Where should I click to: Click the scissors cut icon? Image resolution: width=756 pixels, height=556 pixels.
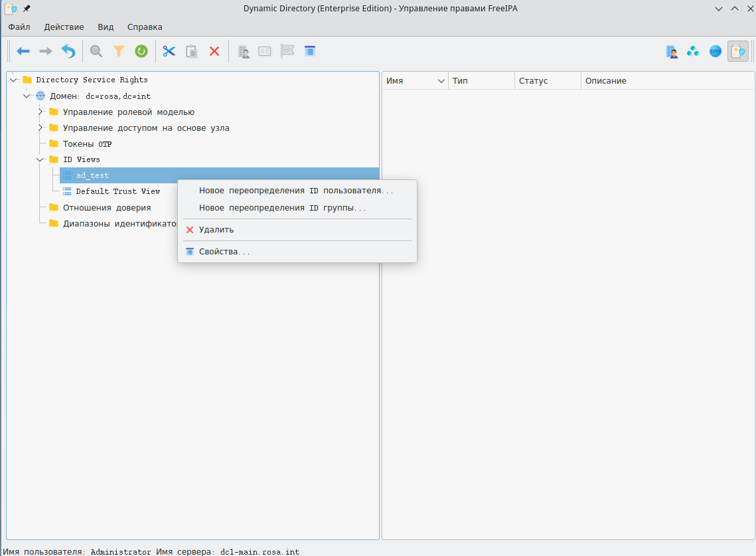(169, 51)
